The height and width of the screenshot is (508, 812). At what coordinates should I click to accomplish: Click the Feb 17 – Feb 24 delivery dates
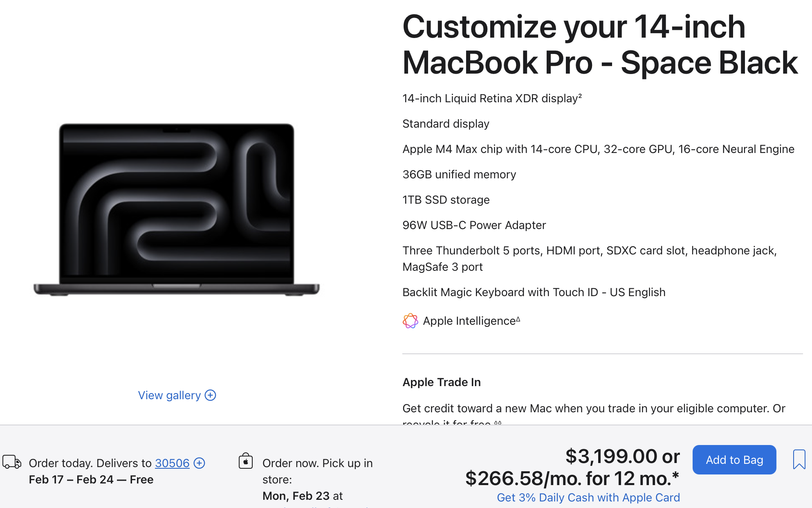tap(71, 479)
